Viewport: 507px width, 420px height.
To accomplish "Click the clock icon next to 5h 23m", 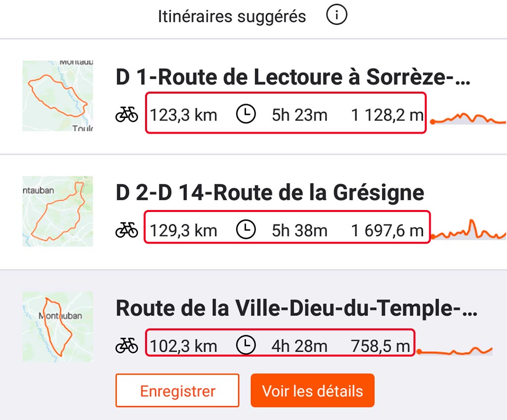I will pyautogui.click(x=246, y=114).
